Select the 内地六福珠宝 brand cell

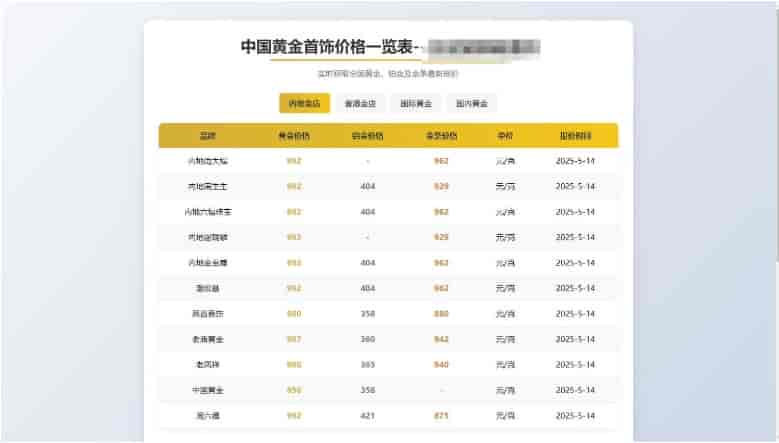pos(208,212)
